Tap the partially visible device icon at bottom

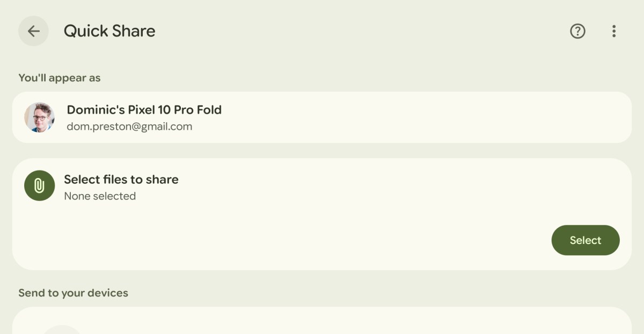click(62, 329)
